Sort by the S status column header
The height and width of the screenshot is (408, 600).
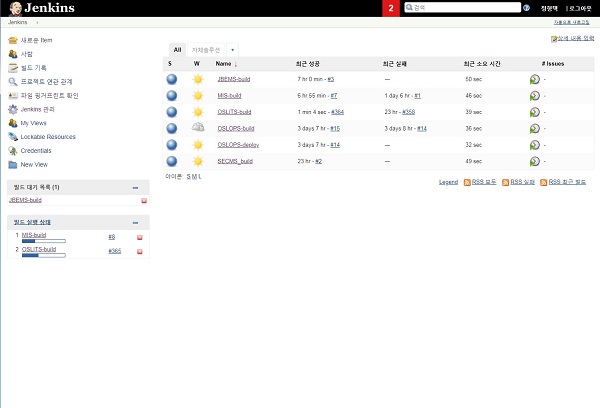click(x=170, y=64)
